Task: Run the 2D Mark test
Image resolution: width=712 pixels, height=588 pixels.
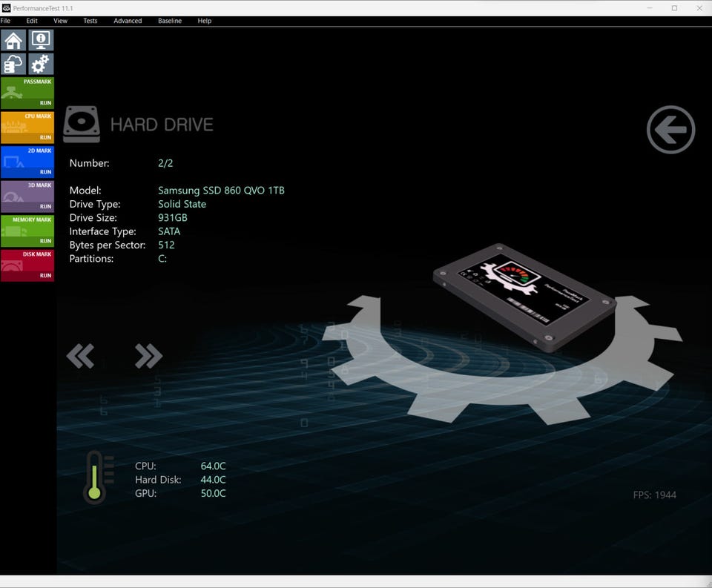Action: point(27,162)
